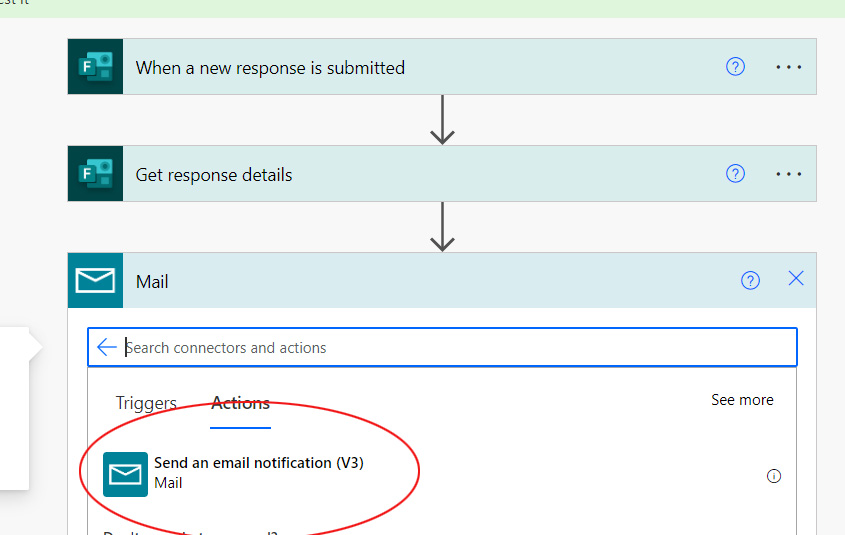Click the arrow between the two Forms steps
This screenshot has height=535, width=845.
442,121
